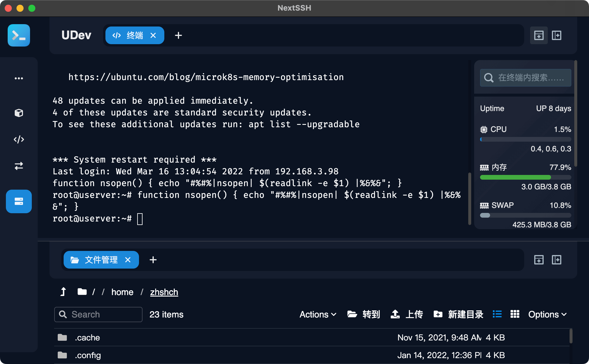Click the terminal search magnifier icon

[489, 78]
